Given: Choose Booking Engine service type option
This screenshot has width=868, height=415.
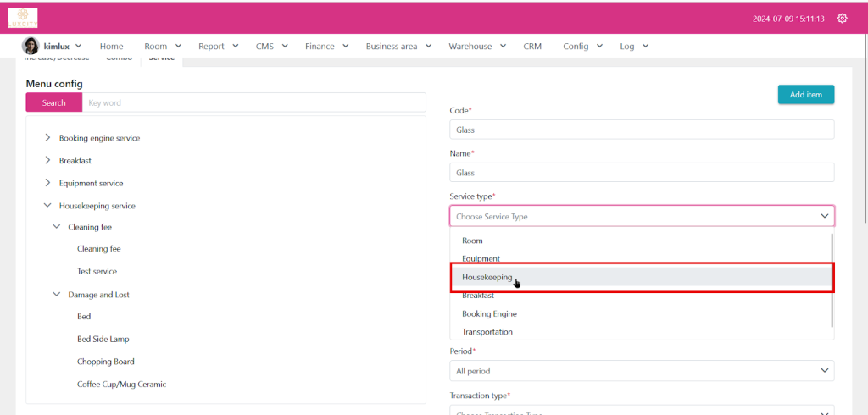Looking at the screenshot, I should click(x=489, y=313).
